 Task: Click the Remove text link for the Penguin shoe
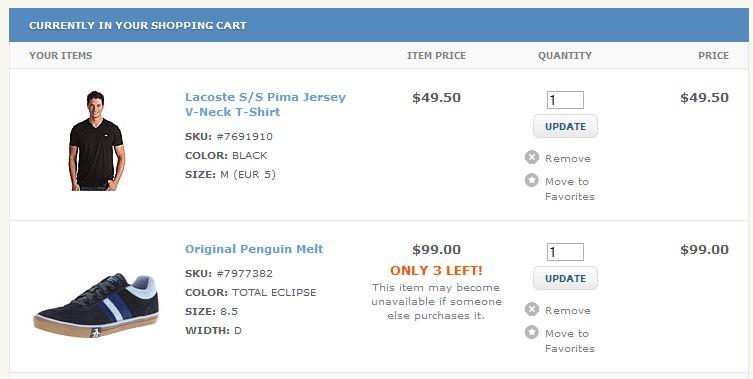click(568, 310)
